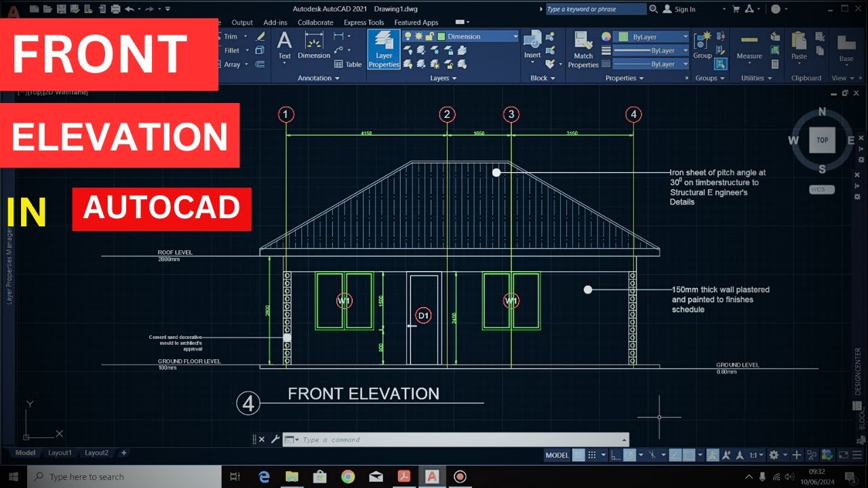Expand the Annotation panel flyout
Image resolution: width=868 pixels, height=488 pixels.
click(319, 78)
